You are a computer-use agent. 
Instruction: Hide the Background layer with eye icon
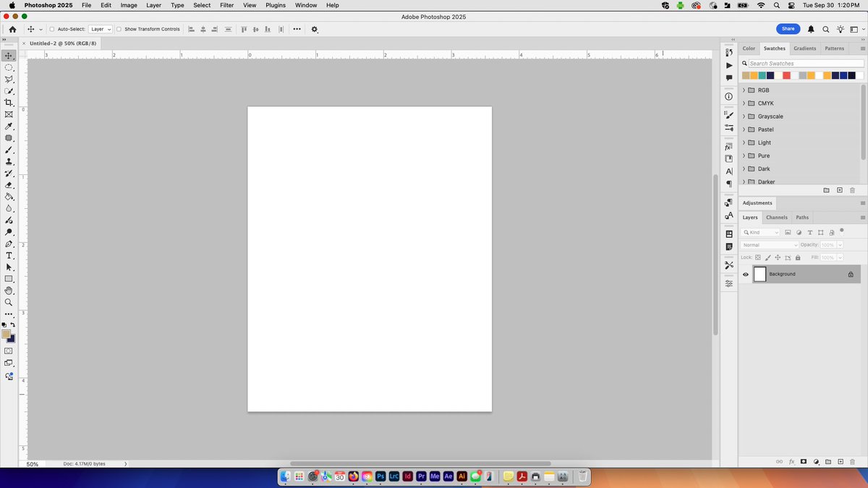746,275
